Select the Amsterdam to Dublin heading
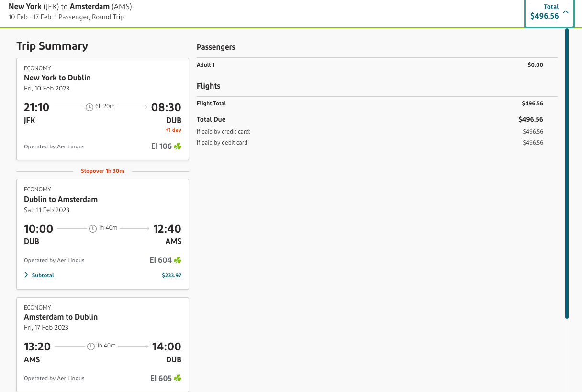Viewport: 582px width, 392px height. click(61, 317)
